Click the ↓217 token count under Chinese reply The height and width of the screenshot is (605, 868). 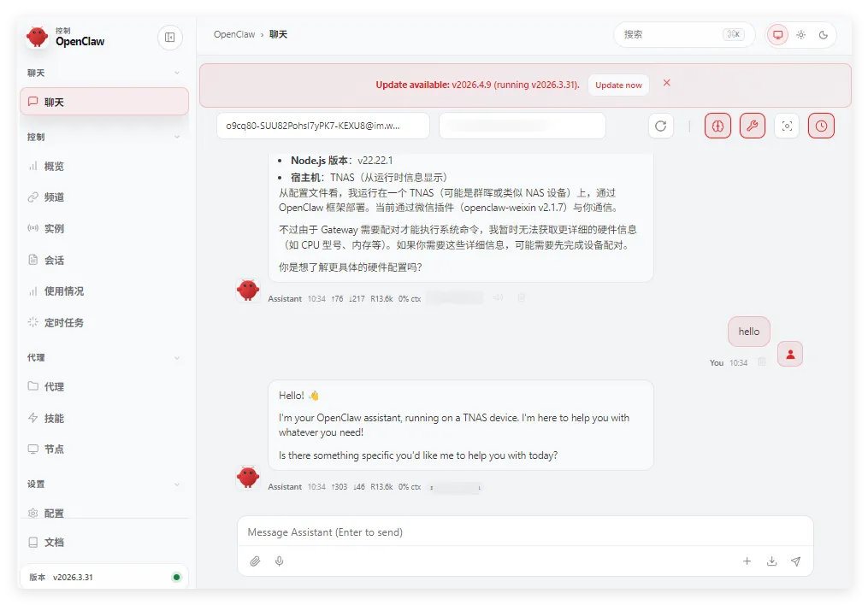[357, 298]
